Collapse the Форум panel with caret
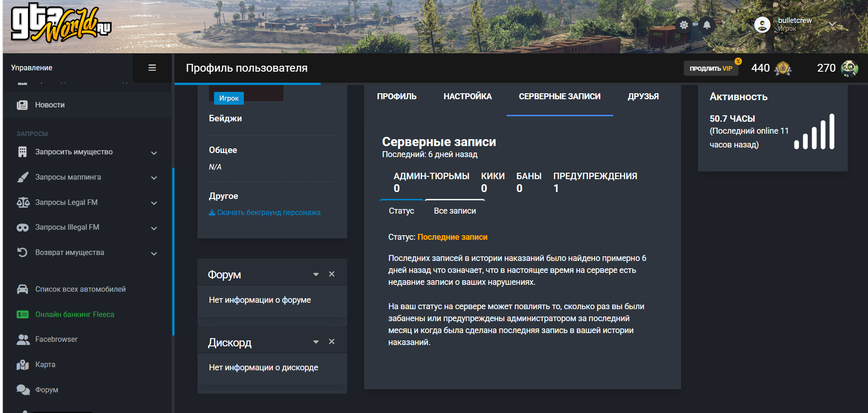868x413 pixels. coord(316,274)
